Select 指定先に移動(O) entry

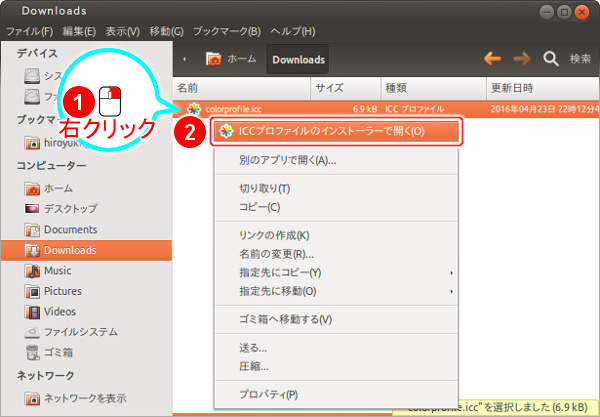click(x=336, y=292)
